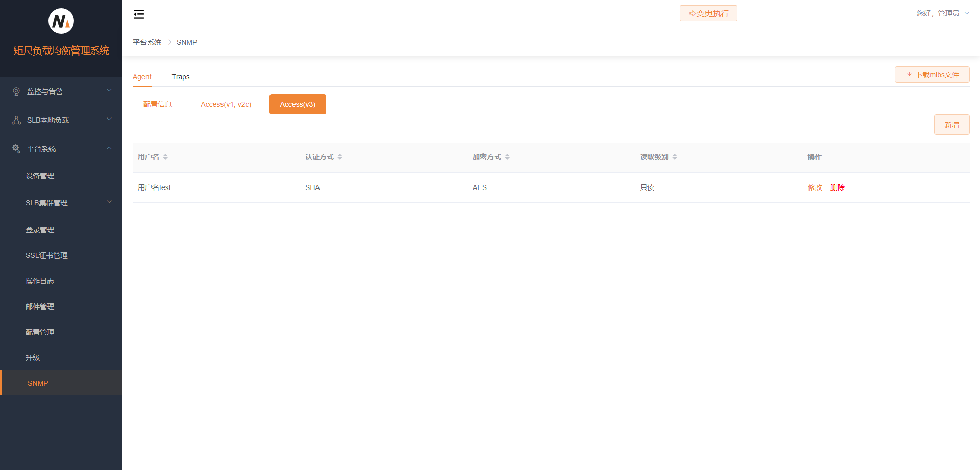
Task: Click the 新增 button
Action: tap(951, 124)
